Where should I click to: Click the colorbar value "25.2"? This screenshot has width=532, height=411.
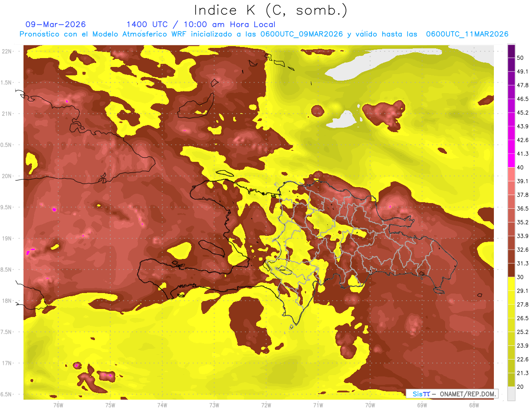(x=523, y=332)
